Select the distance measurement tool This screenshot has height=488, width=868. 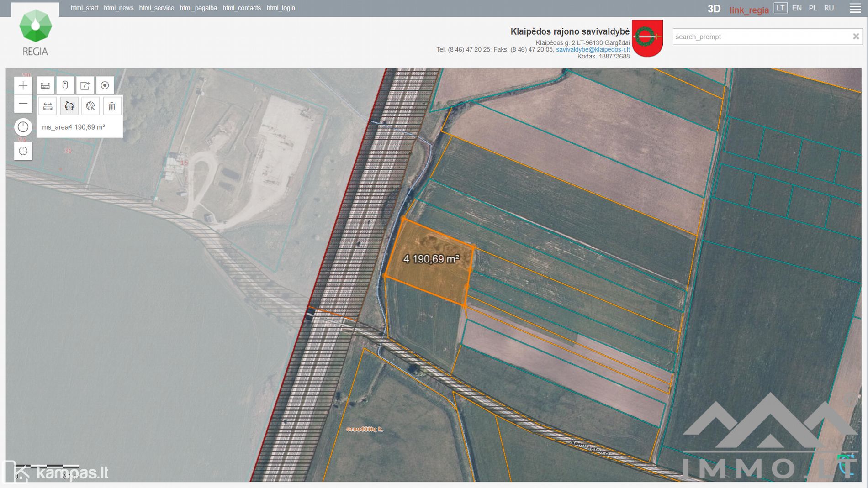[48, 106]
